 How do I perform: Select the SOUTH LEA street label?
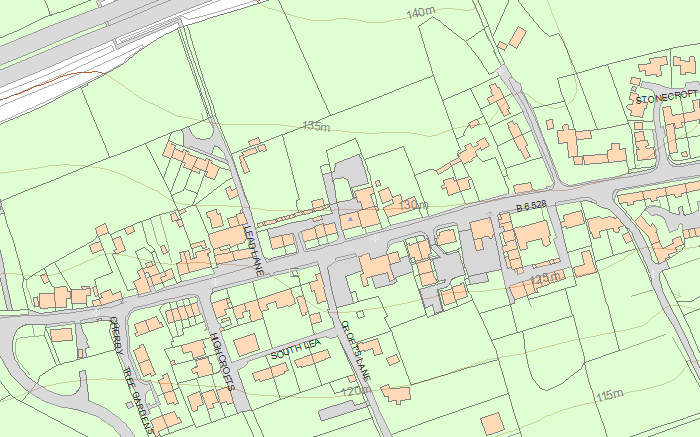[x=296, y=349]
